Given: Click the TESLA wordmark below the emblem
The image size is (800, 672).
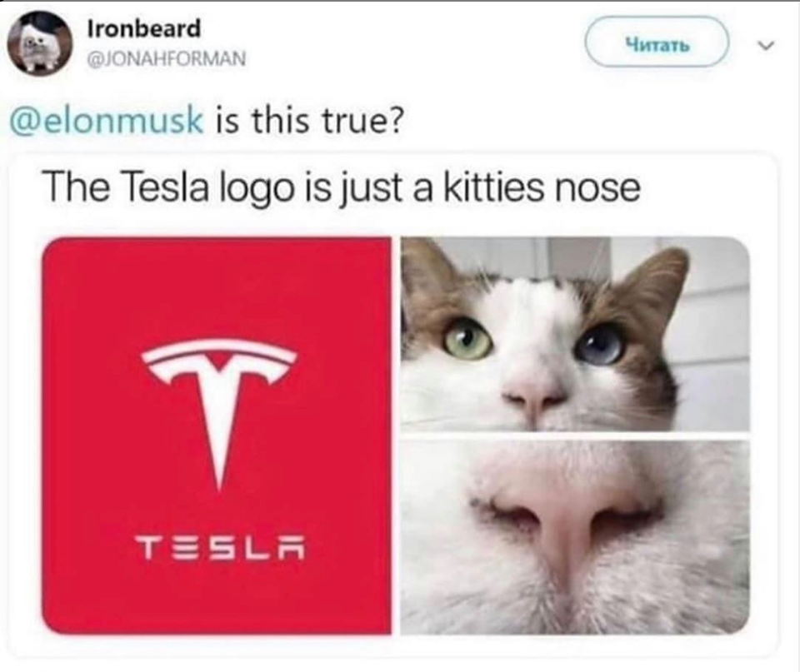Looking at the screenshot, I should coord(220,548).
